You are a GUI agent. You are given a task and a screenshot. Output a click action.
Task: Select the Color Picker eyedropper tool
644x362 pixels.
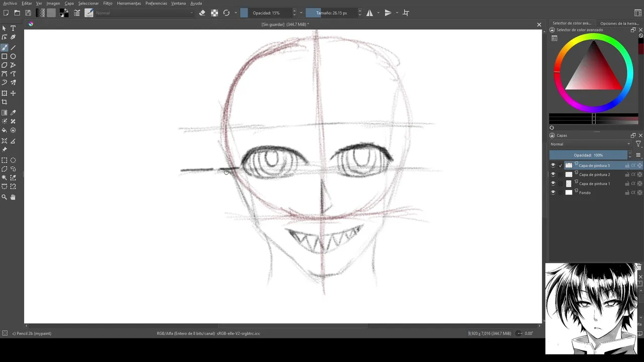pos(13,113)
